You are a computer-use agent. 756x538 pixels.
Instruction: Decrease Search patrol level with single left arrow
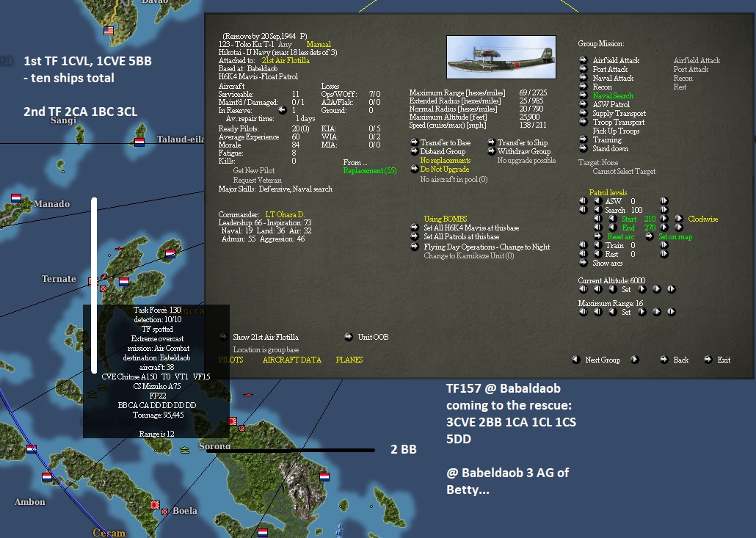point(598,209)
